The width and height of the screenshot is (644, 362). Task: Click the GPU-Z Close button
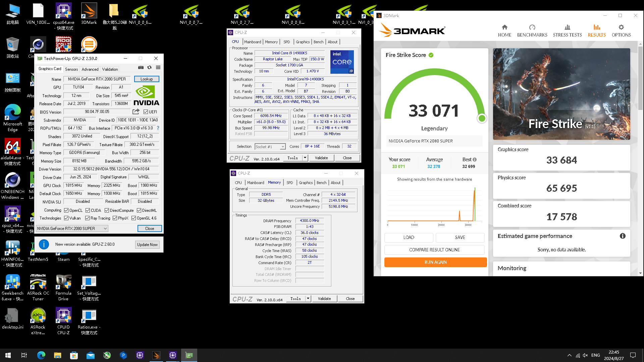coord(150,229)
